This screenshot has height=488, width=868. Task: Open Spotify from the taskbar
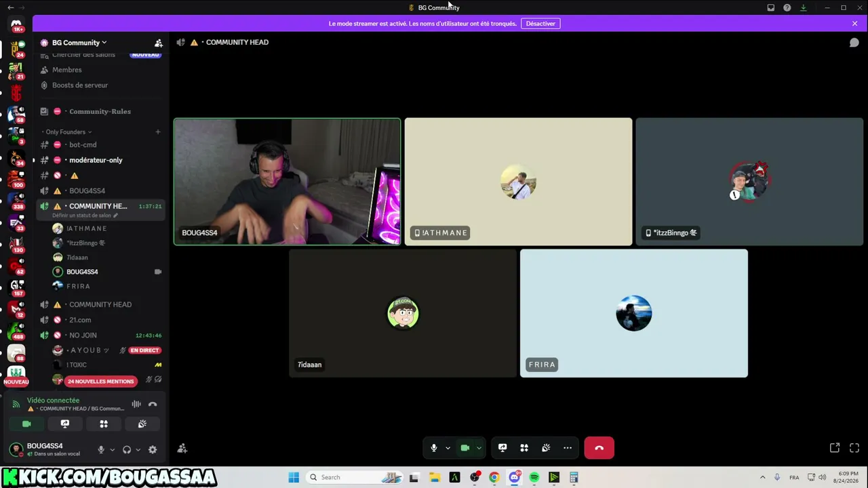coord(534,477)
